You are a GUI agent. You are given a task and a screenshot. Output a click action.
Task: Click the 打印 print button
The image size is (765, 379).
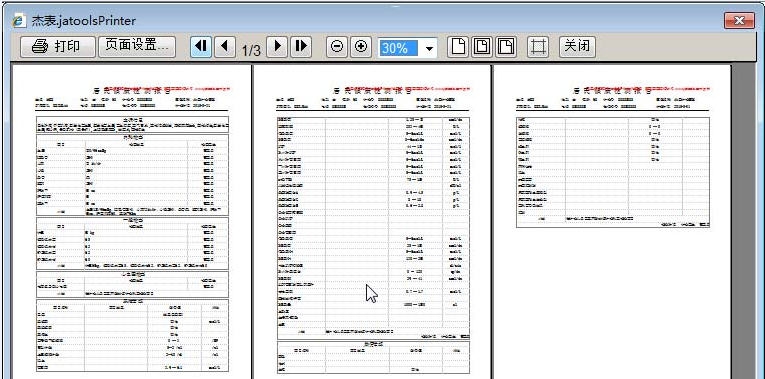click(x=58, y=47)
